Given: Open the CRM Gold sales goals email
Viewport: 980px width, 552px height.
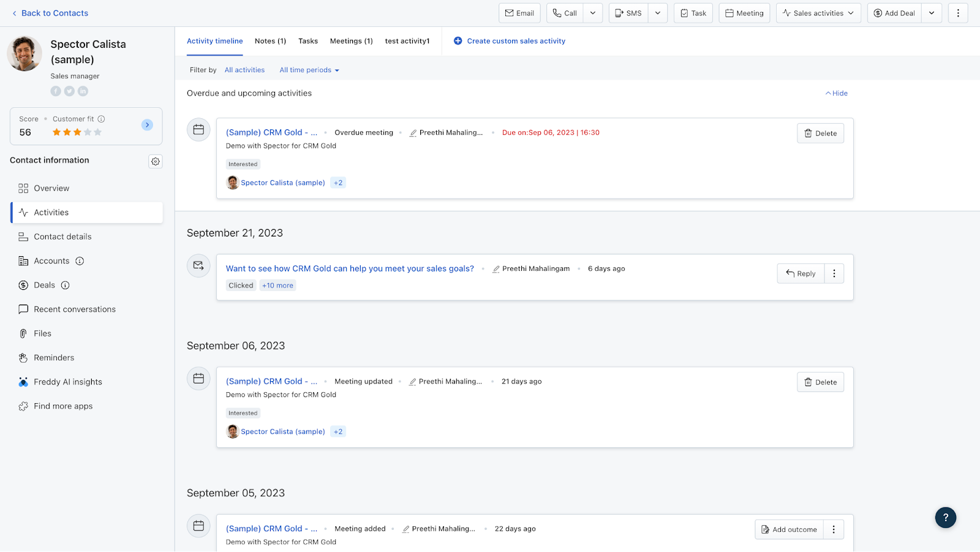Looking at the screenshot, I should click(x=350, y=268).
